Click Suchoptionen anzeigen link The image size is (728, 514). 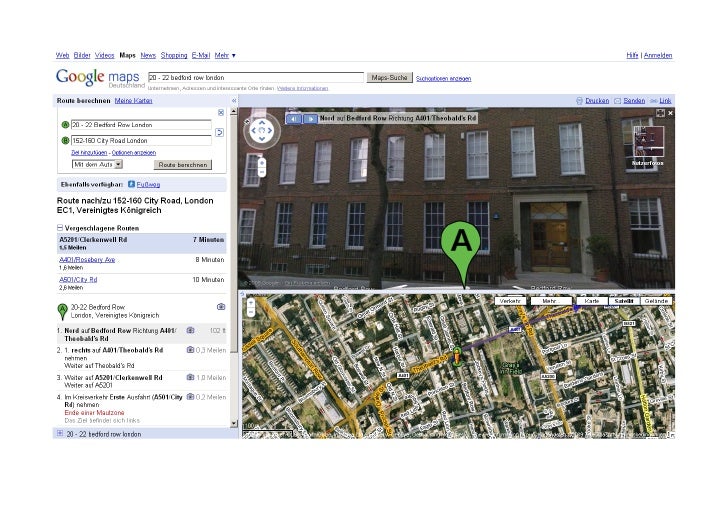[443, 78]
